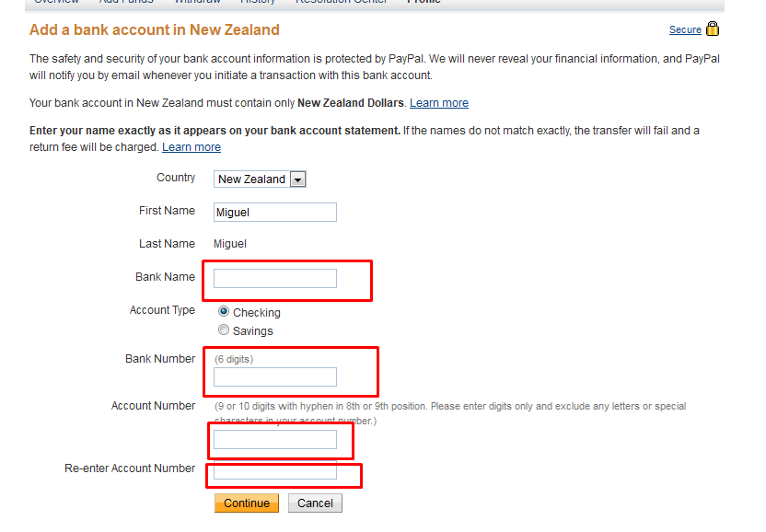This screenshot has width=766, height=532.
Task: Click the First Name field containing Miguel
Action: (x=274, y=213)
